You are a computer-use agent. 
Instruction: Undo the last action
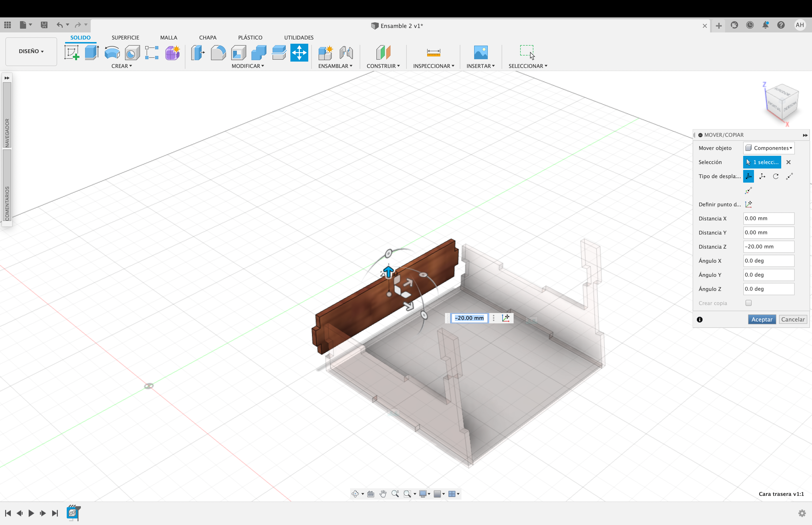pyautogui.click(x=60, y=25)
